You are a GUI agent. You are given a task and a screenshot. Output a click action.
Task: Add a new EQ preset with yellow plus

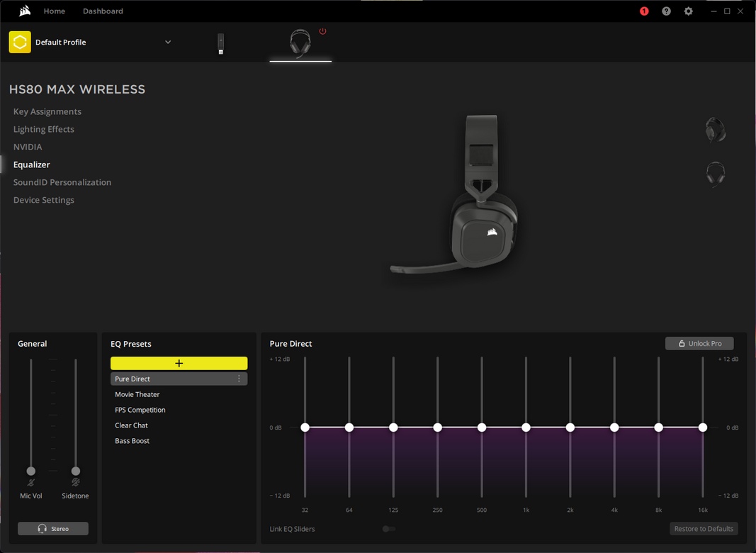pyautogui.click(x=179, y=363)
